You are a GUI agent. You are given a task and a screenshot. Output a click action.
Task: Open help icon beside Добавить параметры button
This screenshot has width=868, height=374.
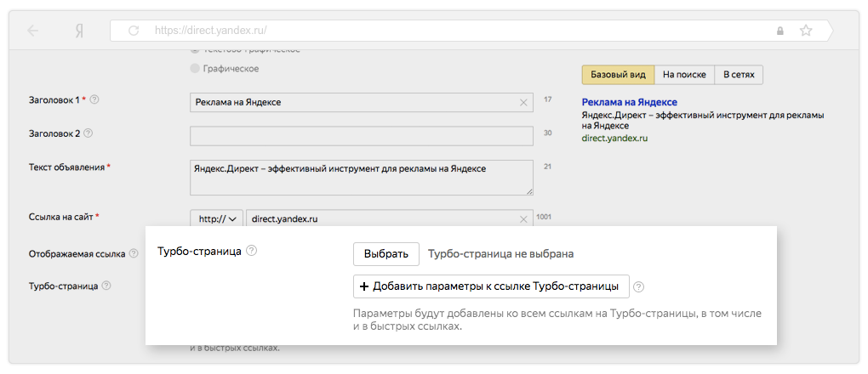[x=639, y=287]
